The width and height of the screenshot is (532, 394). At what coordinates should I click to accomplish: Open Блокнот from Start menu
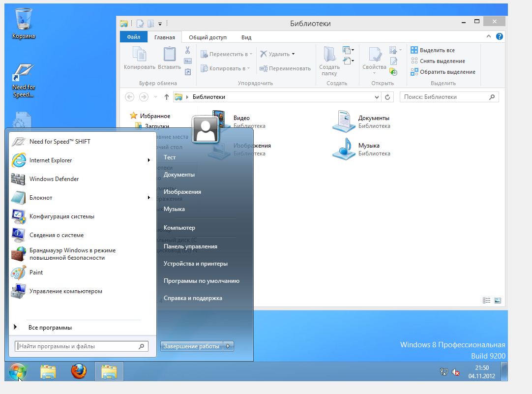click(82, 198)
